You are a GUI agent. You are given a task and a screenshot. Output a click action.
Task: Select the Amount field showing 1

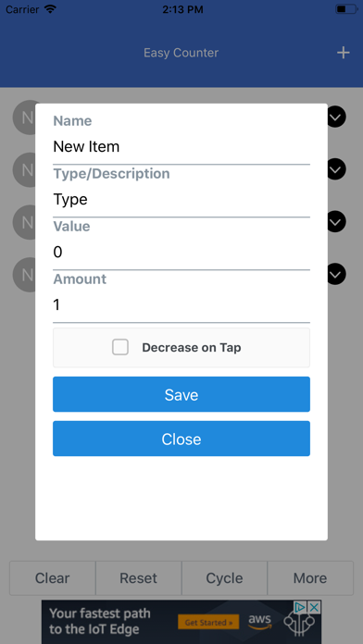(181, 304)
